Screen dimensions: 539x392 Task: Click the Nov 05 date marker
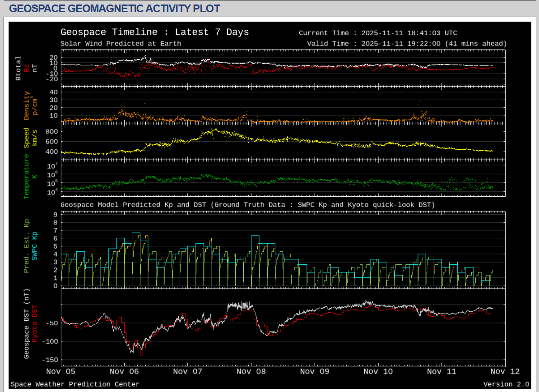[x=61, y=372]
